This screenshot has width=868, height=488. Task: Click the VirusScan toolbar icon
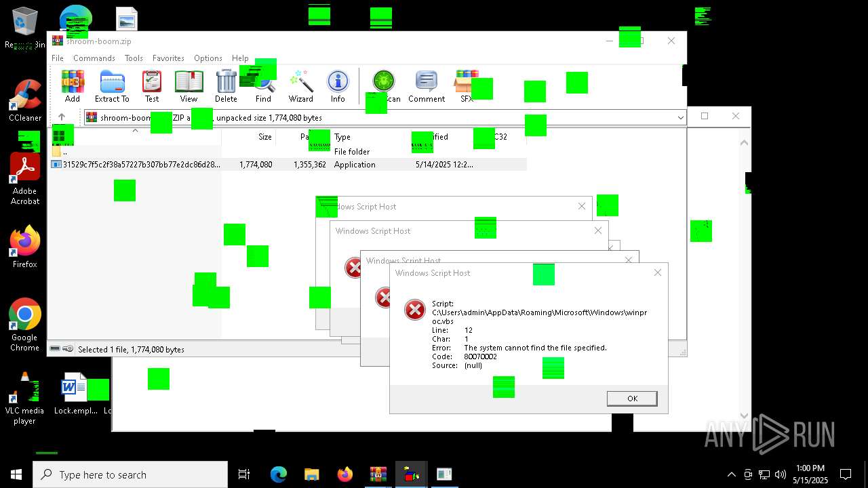pyautogui.click(x=384, y=86)
